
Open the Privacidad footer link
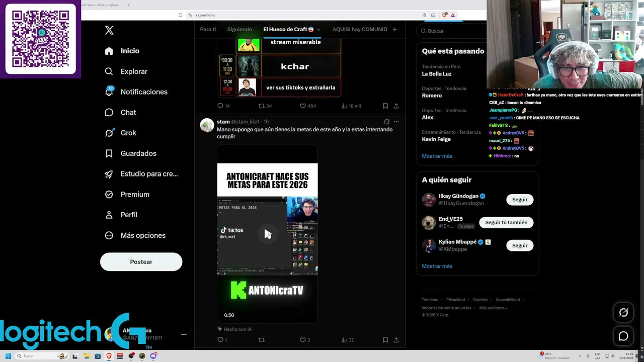[455, 300]
